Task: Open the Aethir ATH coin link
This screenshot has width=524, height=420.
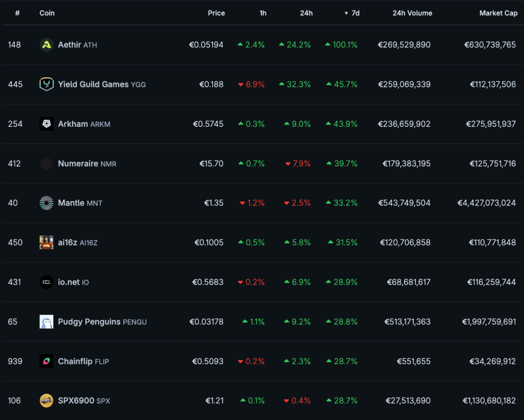Action: [77, 45]
